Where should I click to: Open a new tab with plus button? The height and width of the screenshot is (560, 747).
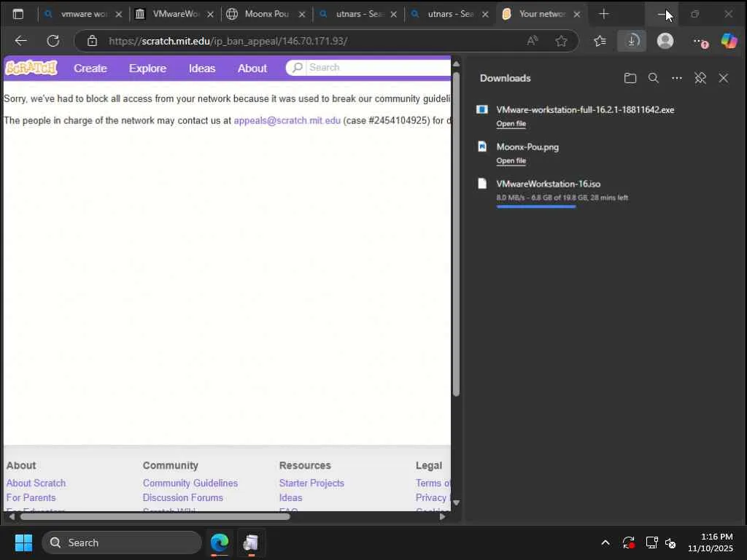603,15
